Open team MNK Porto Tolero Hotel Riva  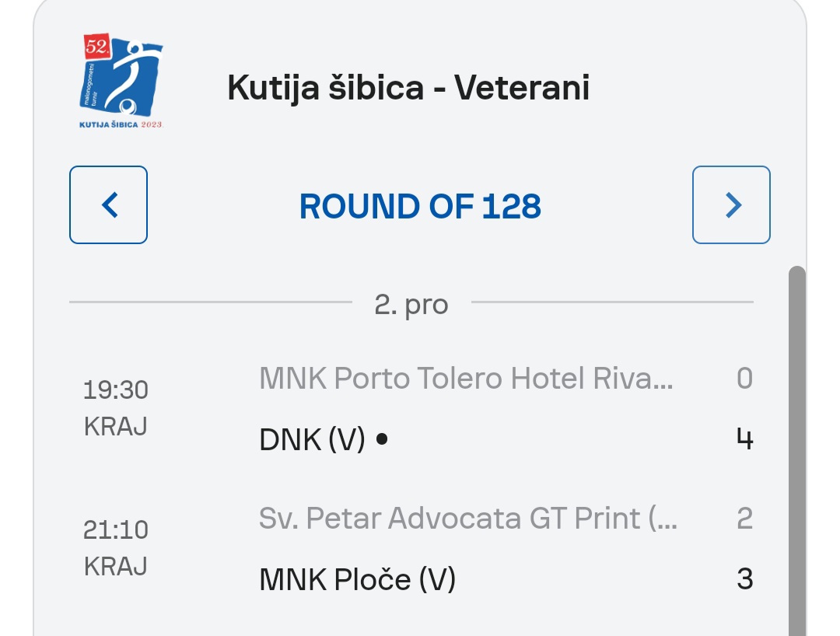[466, 379]
